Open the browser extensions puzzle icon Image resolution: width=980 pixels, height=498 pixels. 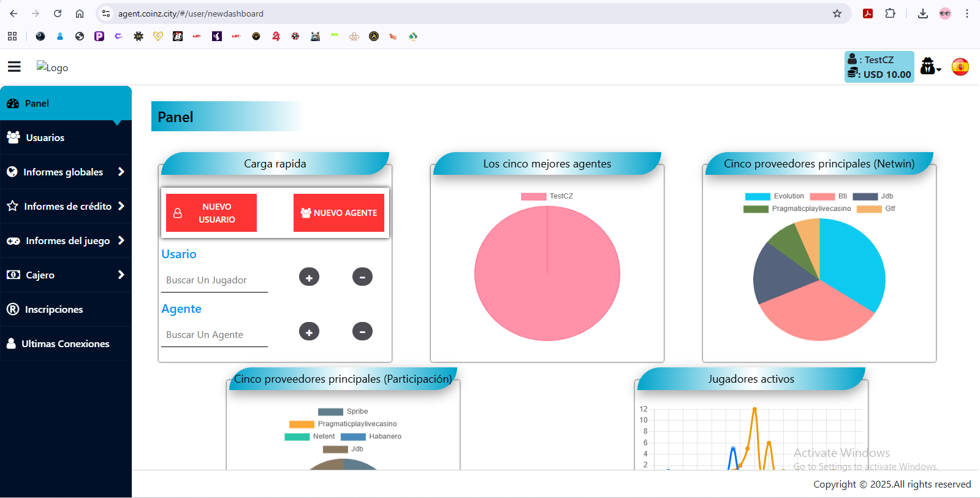point(890,13)
